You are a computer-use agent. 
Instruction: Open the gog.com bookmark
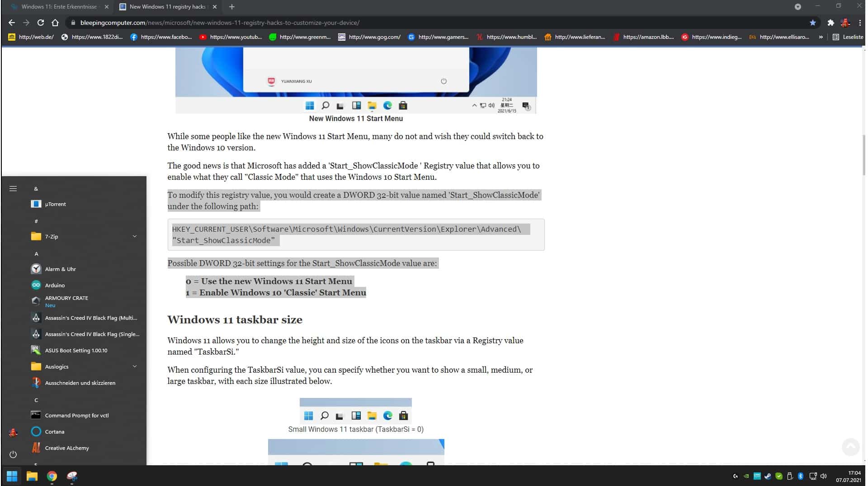369,37
